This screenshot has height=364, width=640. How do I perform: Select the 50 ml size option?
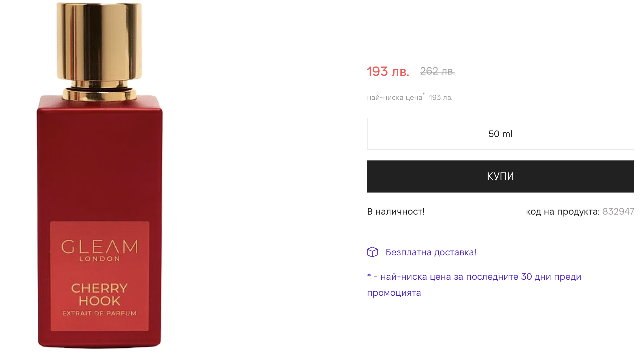[500, 134]
